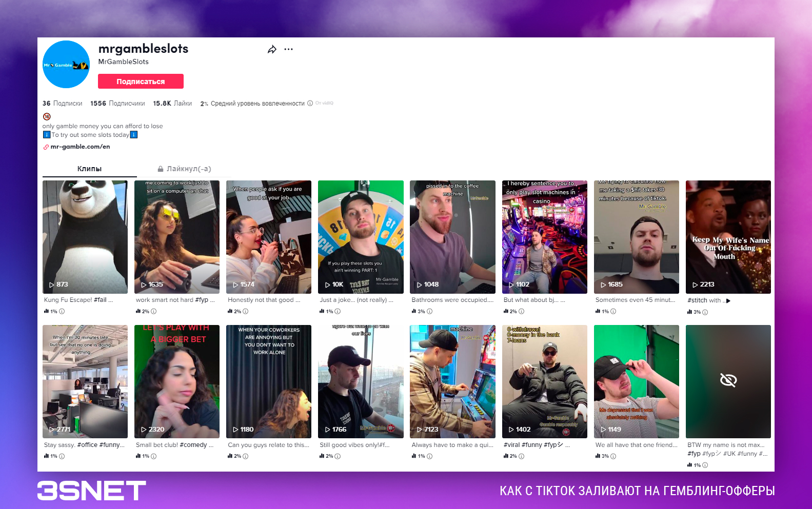The image size is (812, 509).
Task: Switch to the Лайкнул(-а) tab
Action: click(x=184, y=169)
